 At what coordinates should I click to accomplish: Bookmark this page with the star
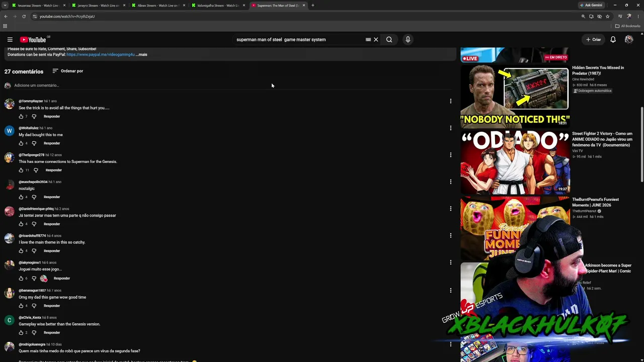(608, 17)
